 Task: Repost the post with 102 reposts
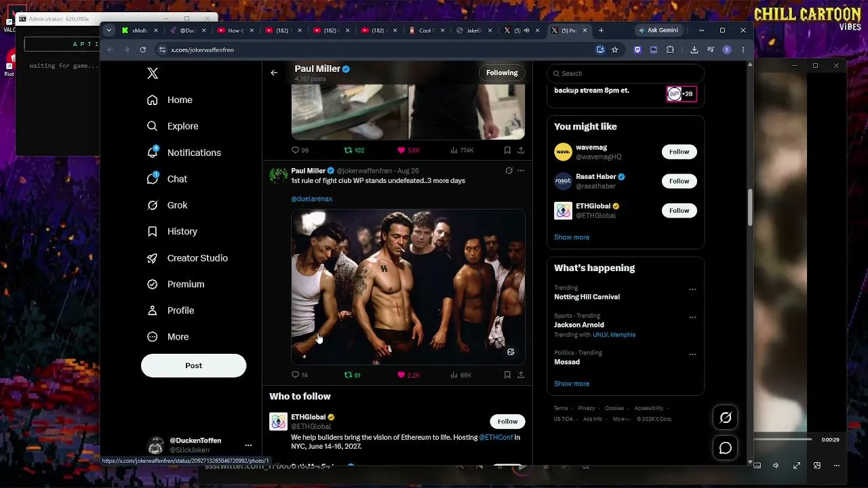pos(354,150)
